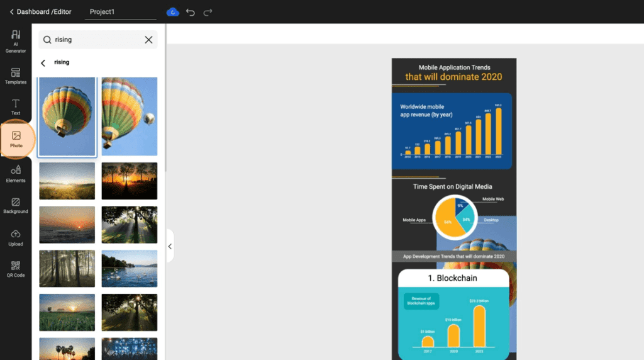Viewport: 644px width, 360px height.
Task: Select the '1. Blockchain' heading
Action: (x=453, y=278)
